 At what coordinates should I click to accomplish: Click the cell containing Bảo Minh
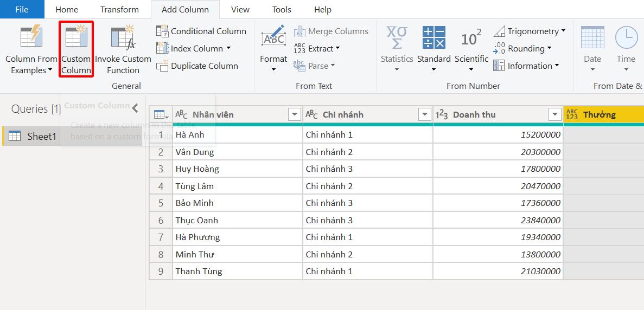[x=238, y=203]
